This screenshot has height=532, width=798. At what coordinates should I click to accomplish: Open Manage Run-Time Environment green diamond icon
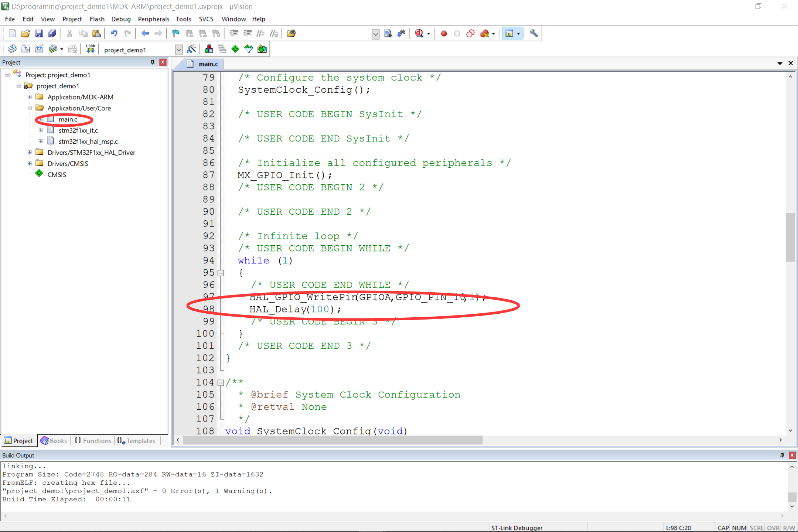(x=235, y=49)
